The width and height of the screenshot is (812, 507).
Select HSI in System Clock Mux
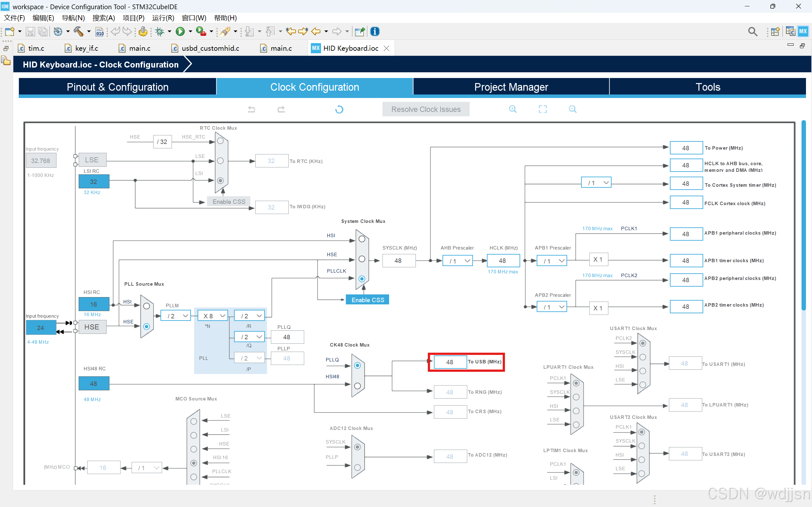pos(362,239)
